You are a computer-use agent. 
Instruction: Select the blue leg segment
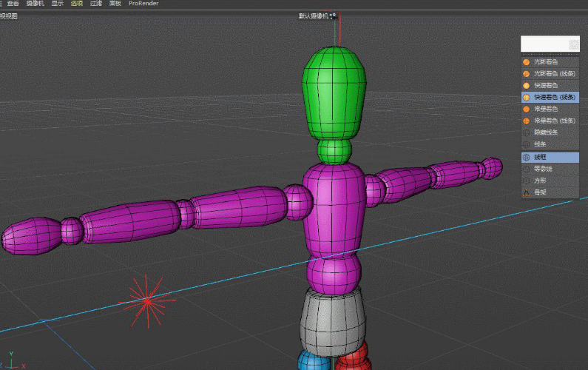click(314, 360)
